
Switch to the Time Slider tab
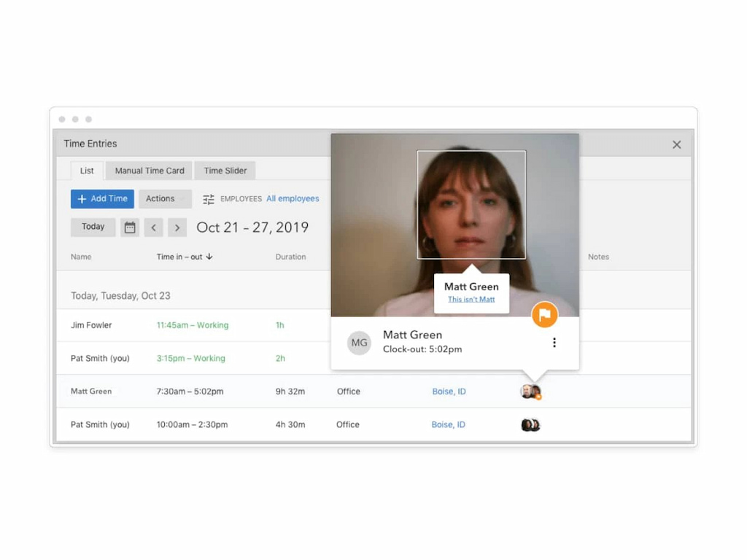(225, 171)
